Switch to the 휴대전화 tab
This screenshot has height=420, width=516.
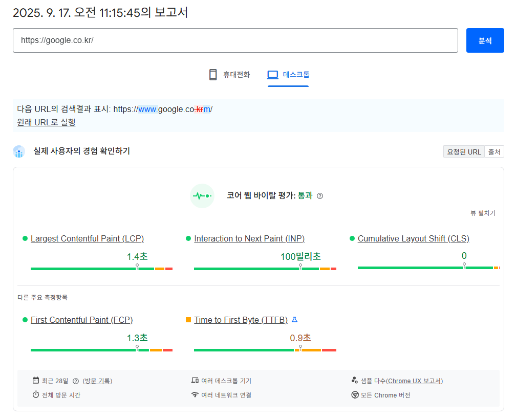(x=230, y=75)
